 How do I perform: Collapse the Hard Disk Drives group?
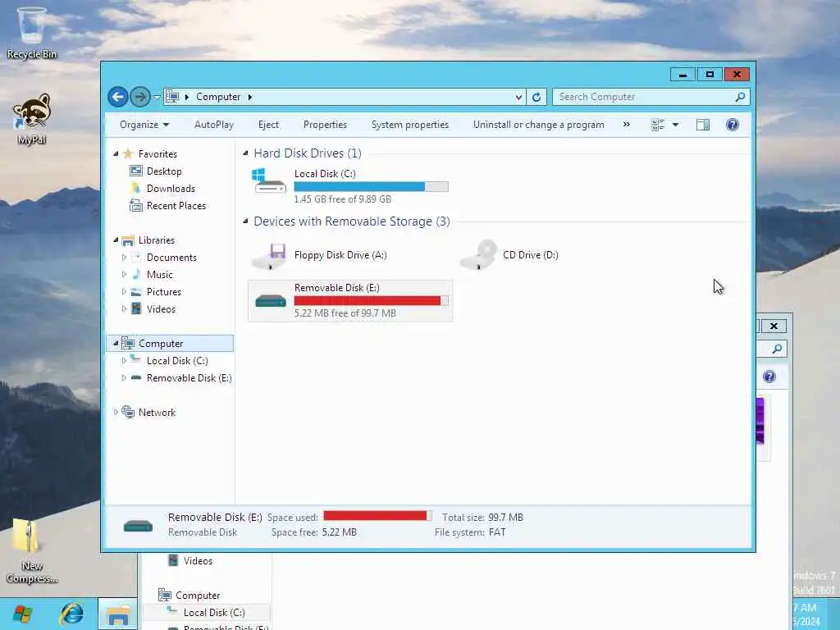pos(245,153)
